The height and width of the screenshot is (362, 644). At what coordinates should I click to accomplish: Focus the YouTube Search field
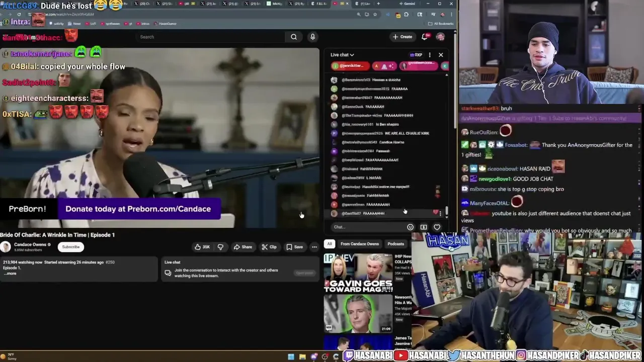tap(211, 37)
